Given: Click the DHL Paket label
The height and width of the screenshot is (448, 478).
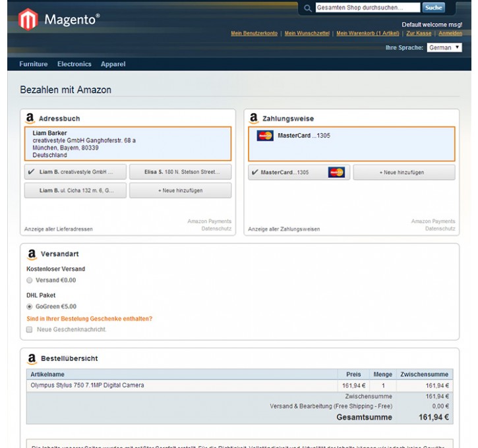Looking at the screenshot, I should [x=41, y=295].
